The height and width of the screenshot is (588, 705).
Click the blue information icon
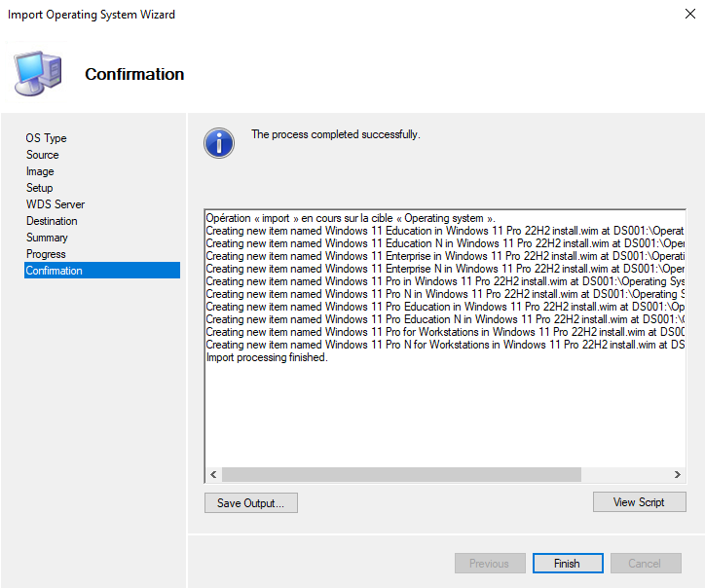(219, 143)
